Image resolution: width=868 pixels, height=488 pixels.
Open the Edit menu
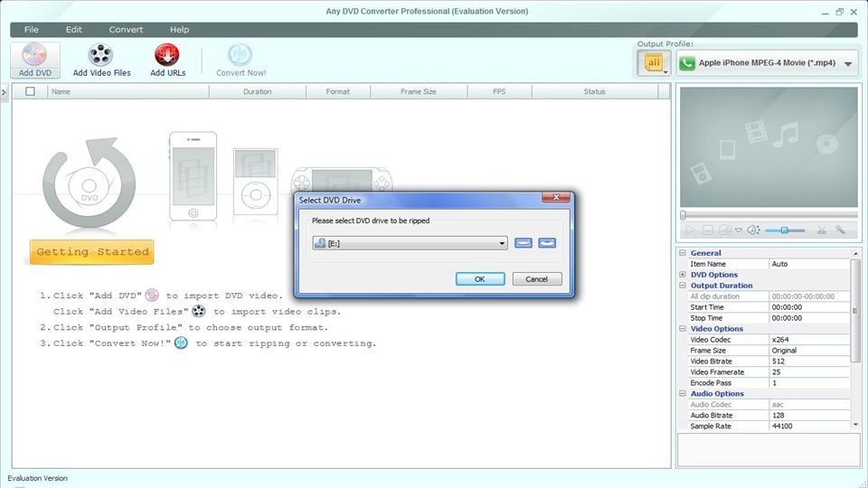click(x=73, y=29)
